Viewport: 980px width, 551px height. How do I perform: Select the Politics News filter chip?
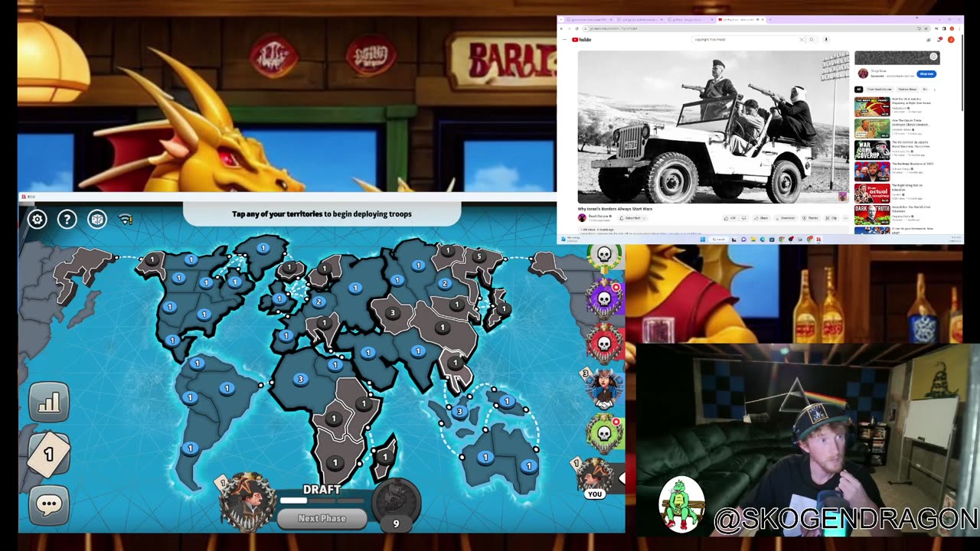pyautogui.click(x=907, y=90)
